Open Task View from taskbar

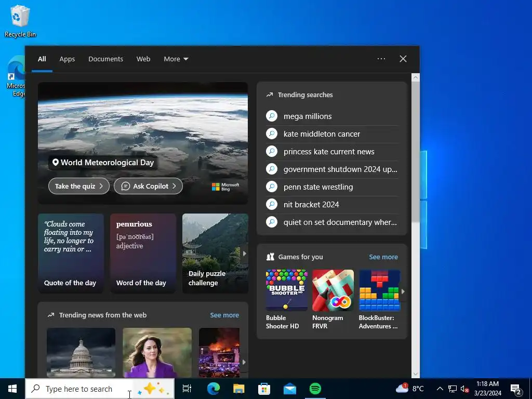[x=187, y=389]
